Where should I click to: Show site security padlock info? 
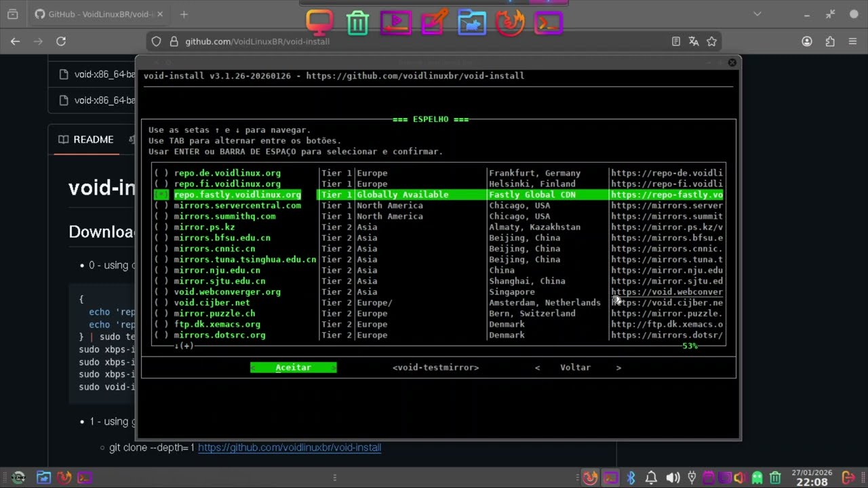point(174,41)
